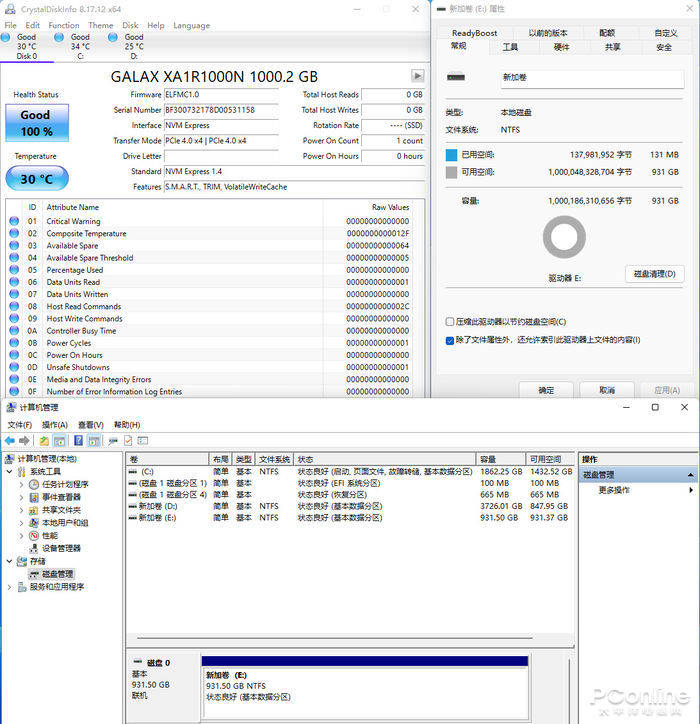The image size is (700, 724).
Task: Select 磁盘管理 in the tree
Action: 57,574
